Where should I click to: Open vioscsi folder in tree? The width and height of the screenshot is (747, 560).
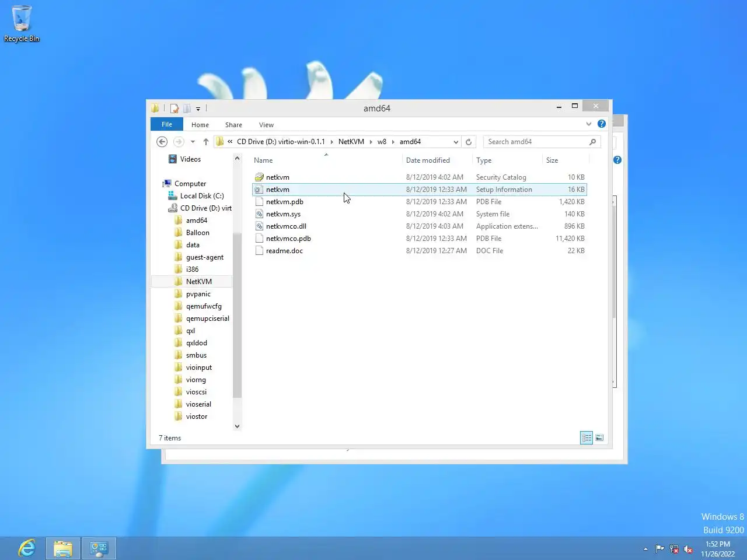click(196, 392)
